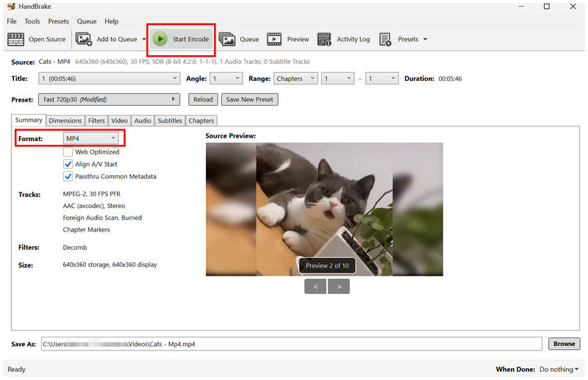The height and width of the screenshot is (380, 588).
Task: Click the Open Source film clapper icon
Action: point(15,39)
